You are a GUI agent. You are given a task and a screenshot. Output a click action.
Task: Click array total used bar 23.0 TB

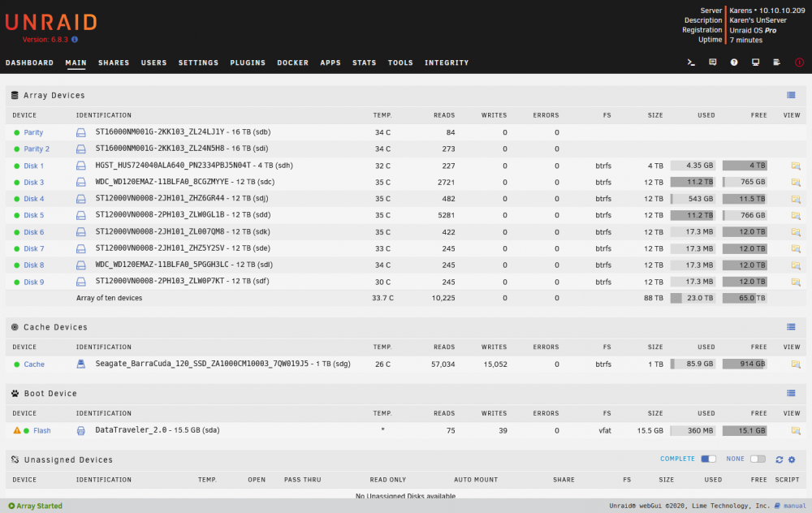pyautogui.click(x=693, y=298)
